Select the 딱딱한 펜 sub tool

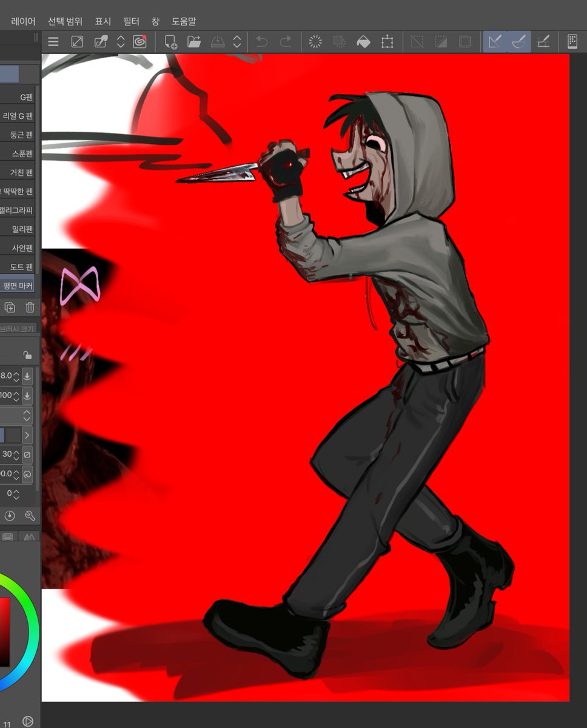point(18,191)
